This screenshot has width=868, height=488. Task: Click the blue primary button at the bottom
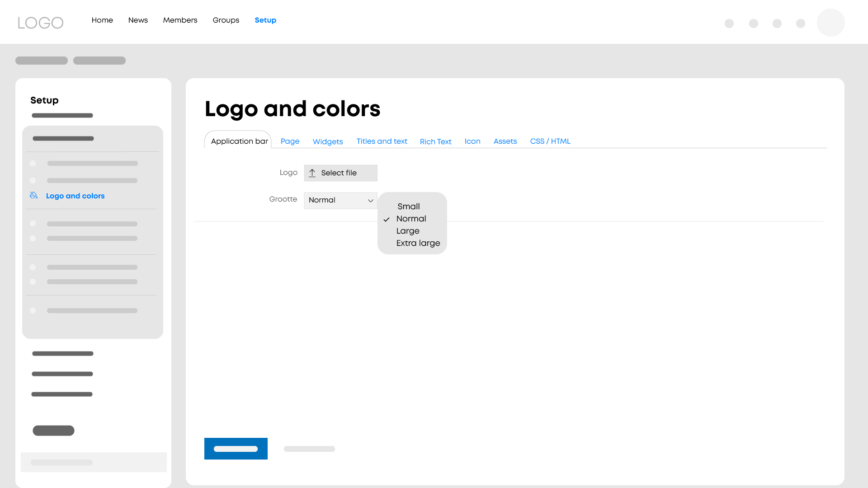(236, 449)
